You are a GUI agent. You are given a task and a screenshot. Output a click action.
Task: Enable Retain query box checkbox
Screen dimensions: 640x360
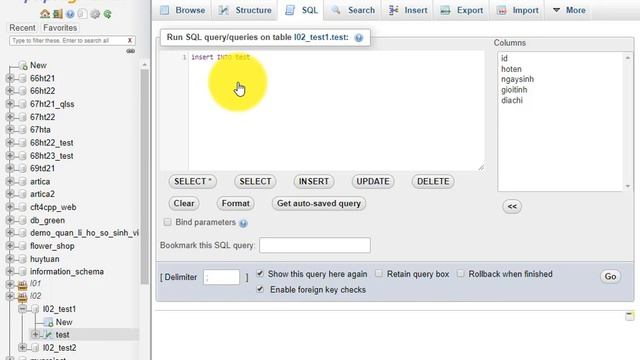(x=379, y=273)
